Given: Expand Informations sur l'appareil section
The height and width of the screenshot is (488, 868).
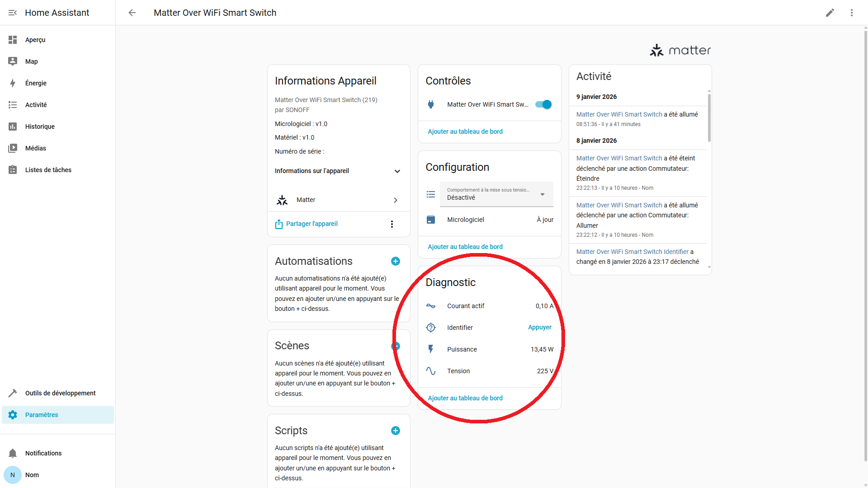Looking at the screenshot, I should pyautogui.click(x=397, y=171).
